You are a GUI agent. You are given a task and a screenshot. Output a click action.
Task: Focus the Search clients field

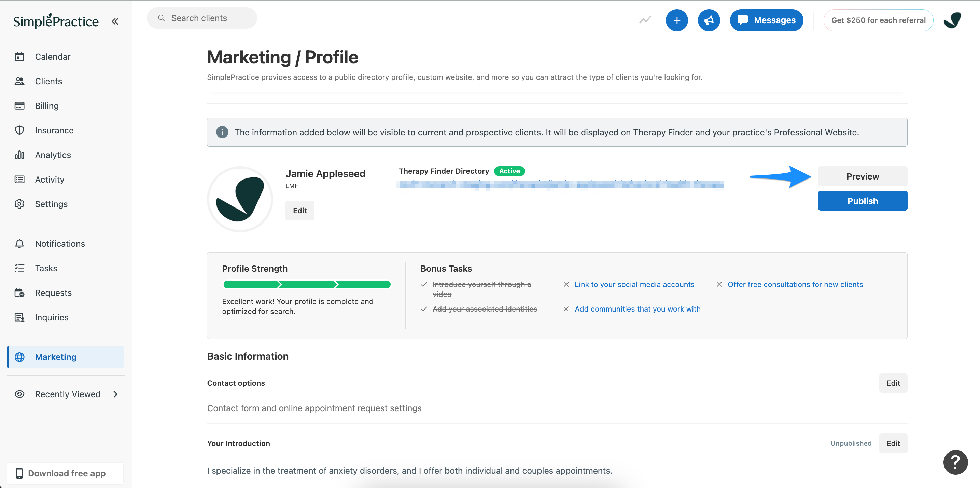pos(201,18)
